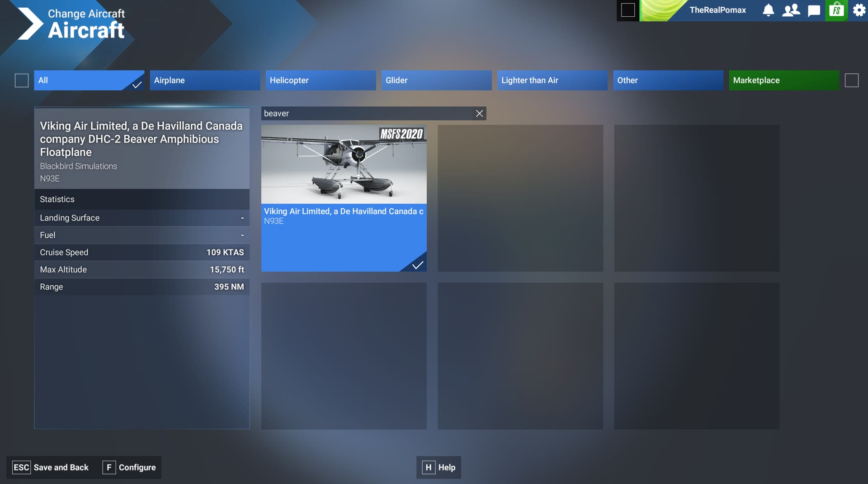Click TheRealPomax profile name
The width and height of the screenshot is (868, 484).
coord(717,10)
